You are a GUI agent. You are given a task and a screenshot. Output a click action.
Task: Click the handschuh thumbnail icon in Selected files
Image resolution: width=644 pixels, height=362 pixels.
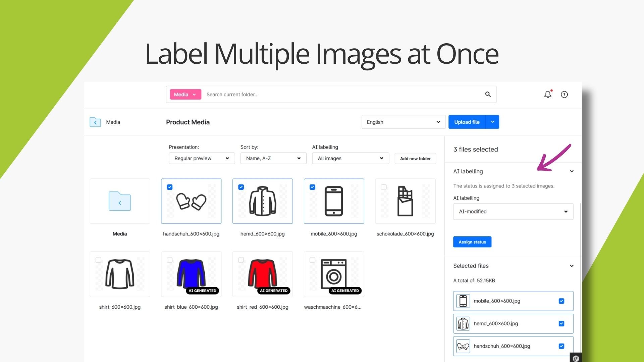click(463, 346)
